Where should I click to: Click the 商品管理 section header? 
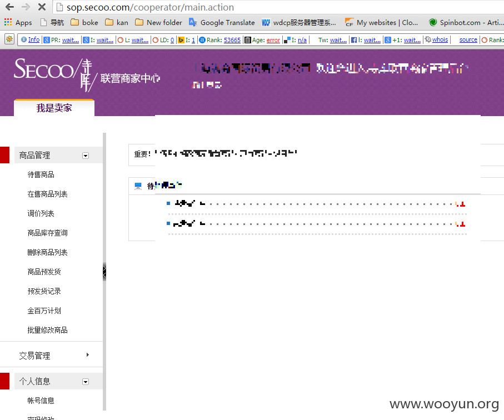click(x=58, y=155)
